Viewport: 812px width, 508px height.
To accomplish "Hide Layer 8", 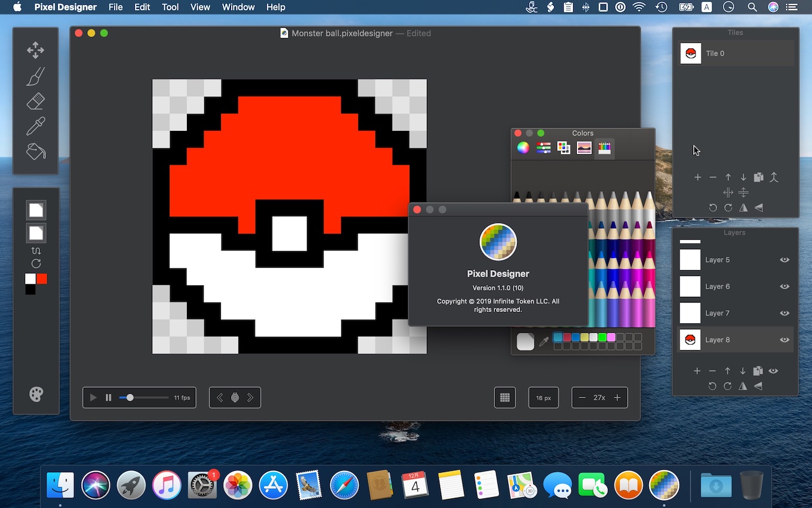I will coord(785,339).
